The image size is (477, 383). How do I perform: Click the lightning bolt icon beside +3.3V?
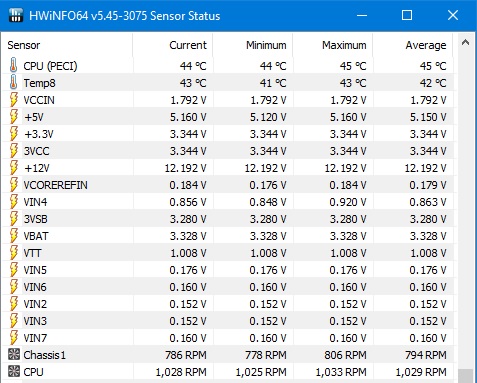pos(14,134)
